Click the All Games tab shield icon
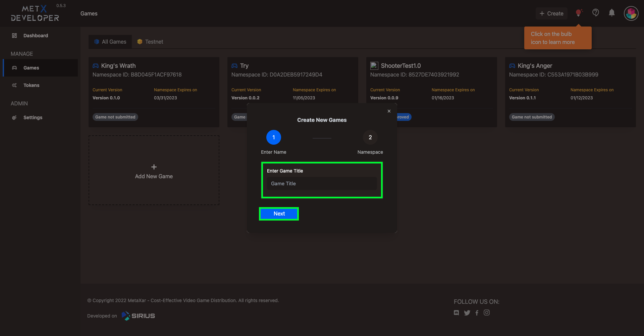This screenshot has height=336, width=644. [x=97, y=42]
